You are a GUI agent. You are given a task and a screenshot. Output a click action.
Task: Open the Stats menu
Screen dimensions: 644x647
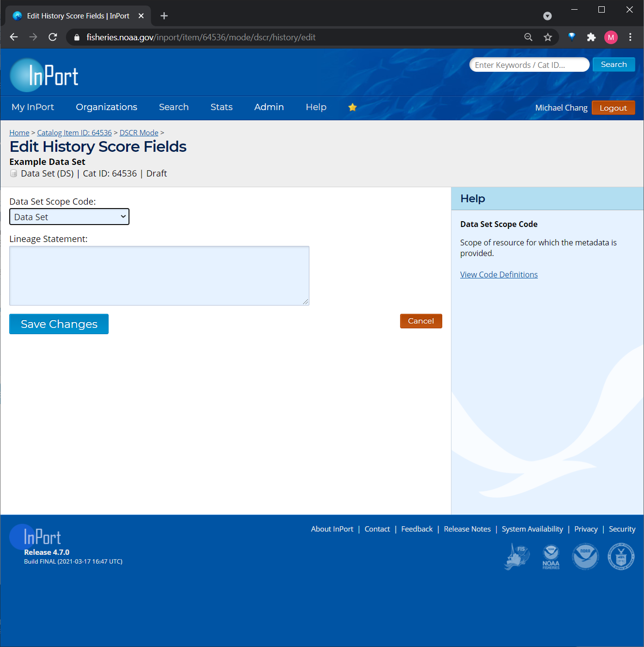tap(222, 107)
